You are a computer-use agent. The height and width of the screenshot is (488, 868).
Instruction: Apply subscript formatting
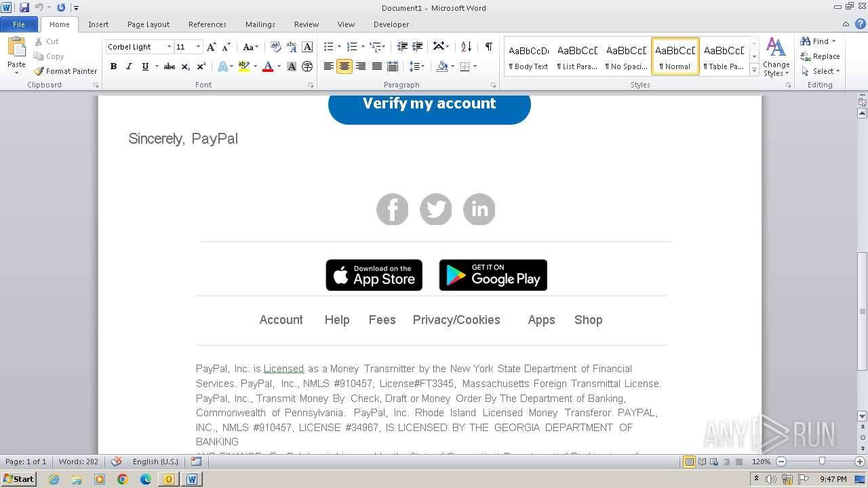[186, 66]
